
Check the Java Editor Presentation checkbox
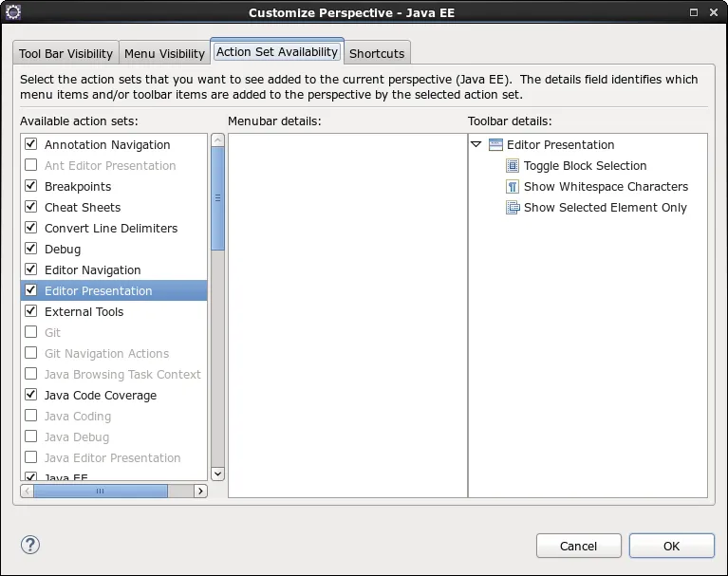pyautogui.click(x=30, y=457)
